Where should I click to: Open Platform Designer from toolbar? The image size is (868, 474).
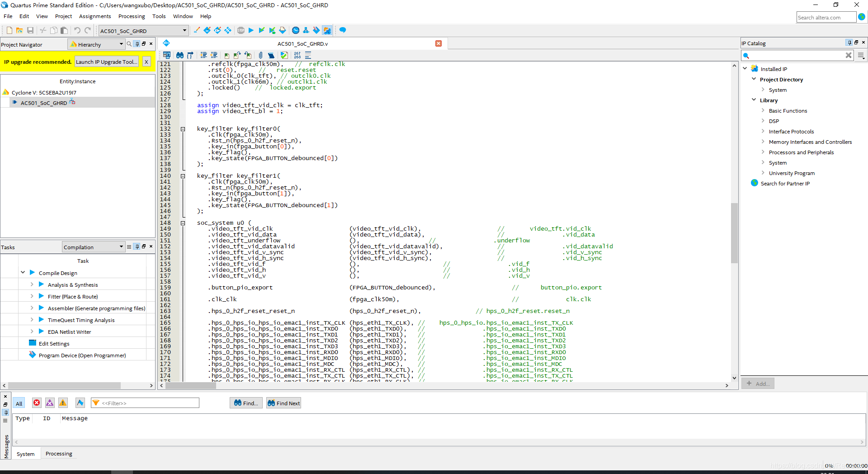(326, 30)
